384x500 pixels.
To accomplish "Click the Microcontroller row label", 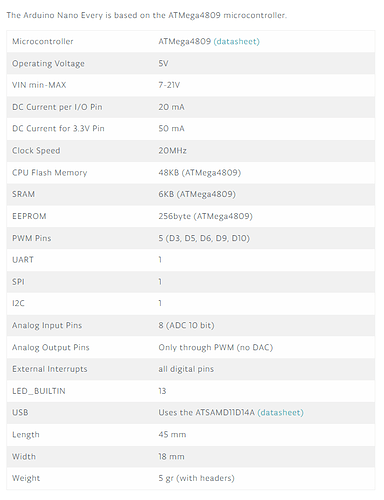I will (43, 42).
